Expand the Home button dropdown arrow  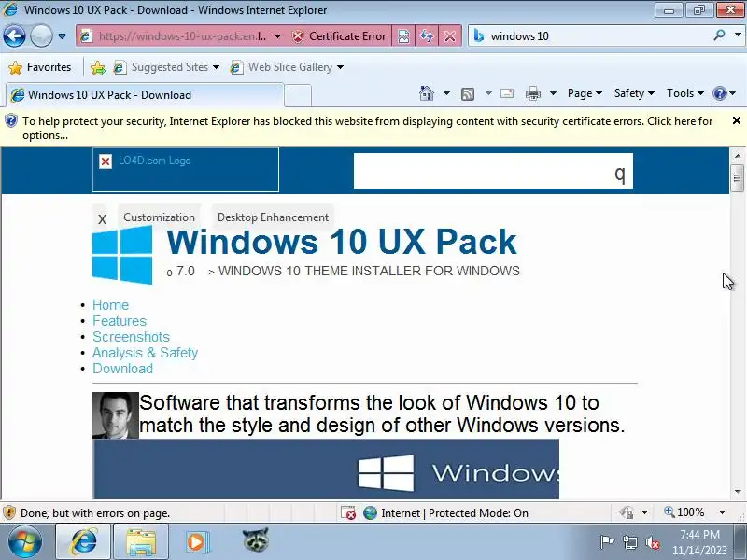pyautogui.click(x=446, y=93)
